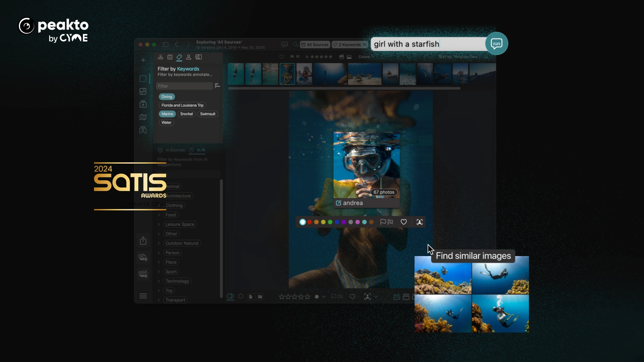The image size is (644, 362).
Task: Click the heart favorite icon in popup
Action: 404,222
